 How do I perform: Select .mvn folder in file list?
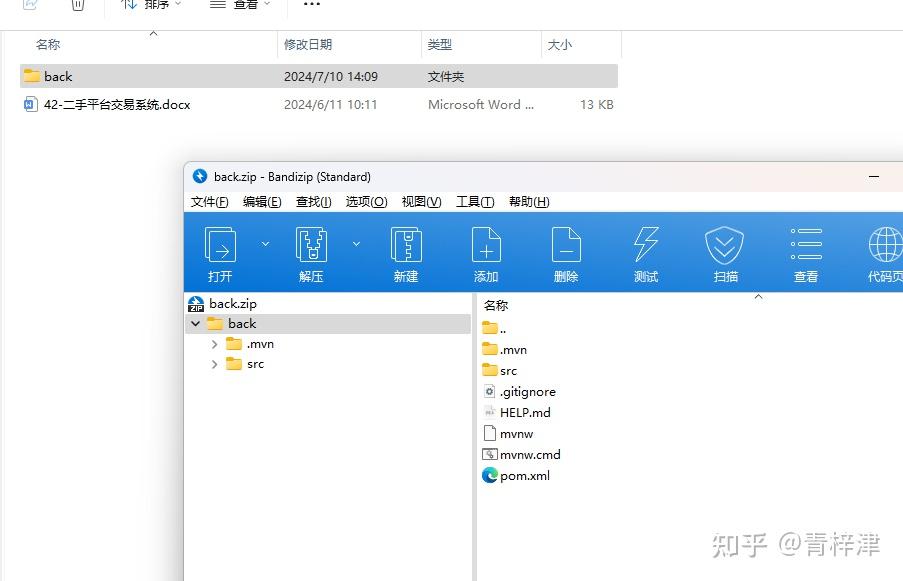click(x=504, y=350)
